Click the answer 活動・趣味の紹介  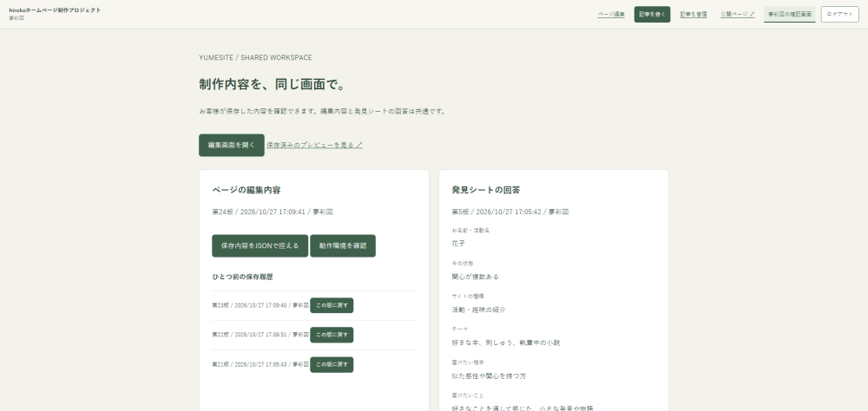click(479, 310)
